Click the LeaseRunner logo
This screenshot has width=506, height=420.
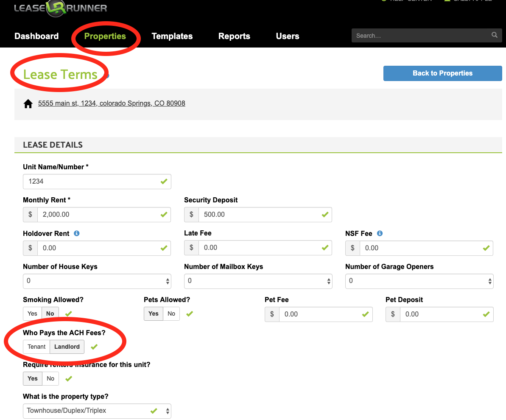point(60,8)
